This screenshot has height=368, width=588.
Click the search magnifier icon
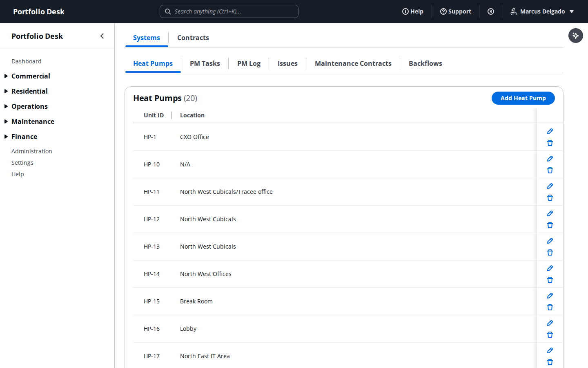pos(168,11)
